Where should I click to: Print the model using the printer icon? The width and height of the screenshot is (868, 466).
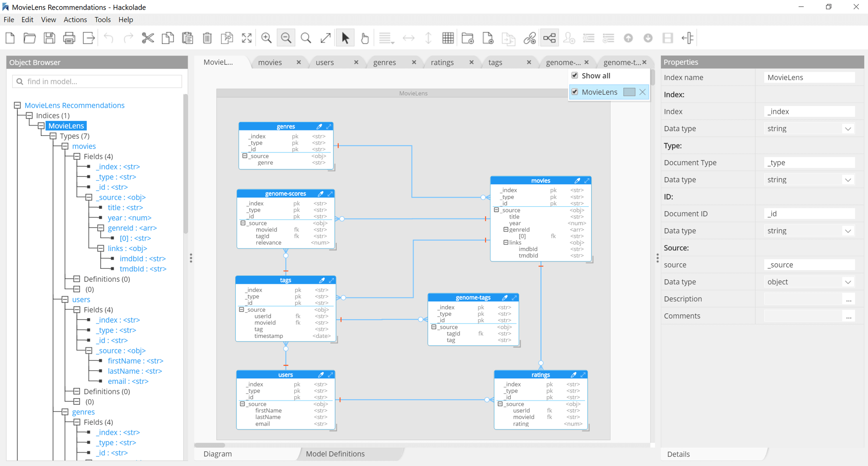69,38
